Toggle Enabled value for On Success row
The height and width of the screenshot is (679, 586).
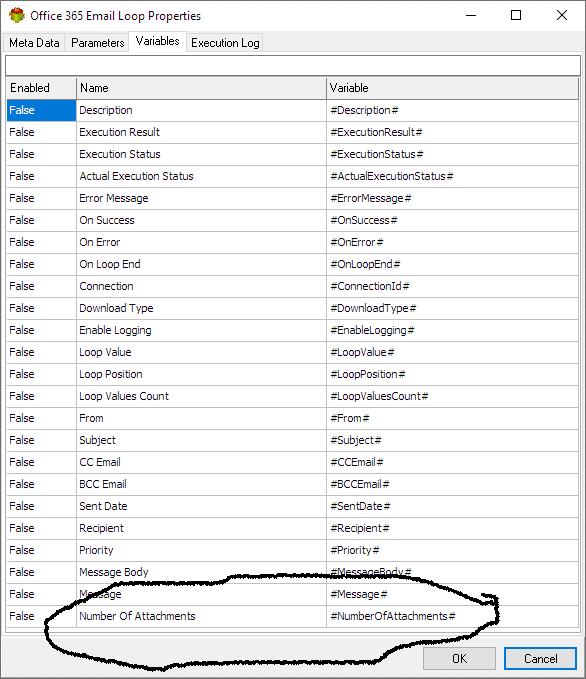coord(41,220)
